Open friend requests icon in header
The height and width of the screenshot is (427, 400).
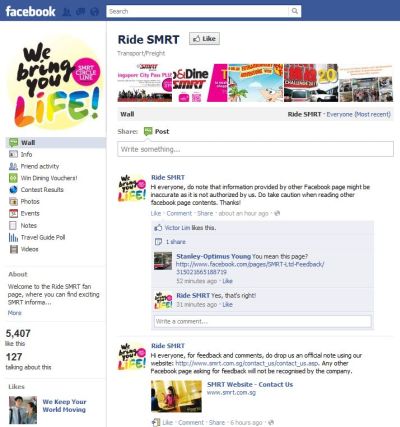click(x=67, y=12)
